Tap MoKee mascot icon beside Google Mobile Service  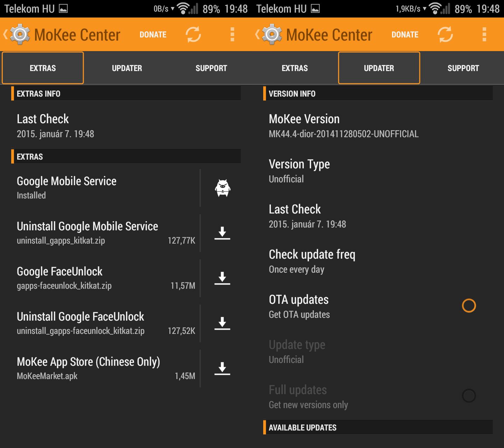pyautogui.click(x=223, y=188)
